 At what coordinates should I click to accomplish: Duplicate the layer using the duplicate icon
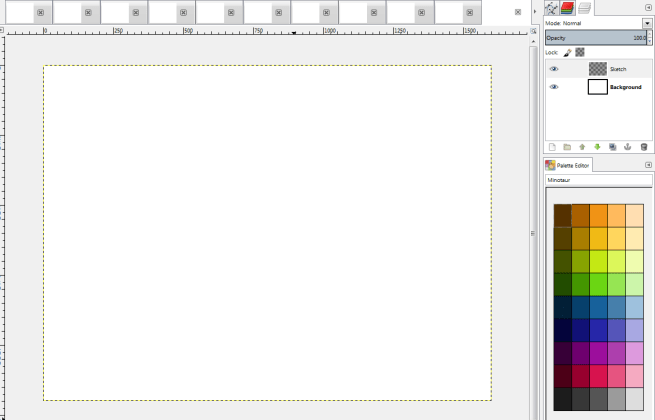click(x=613, y=147)
